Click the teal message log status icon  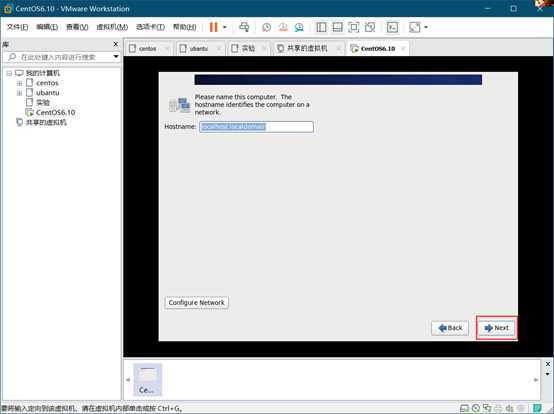pos(537,409)
